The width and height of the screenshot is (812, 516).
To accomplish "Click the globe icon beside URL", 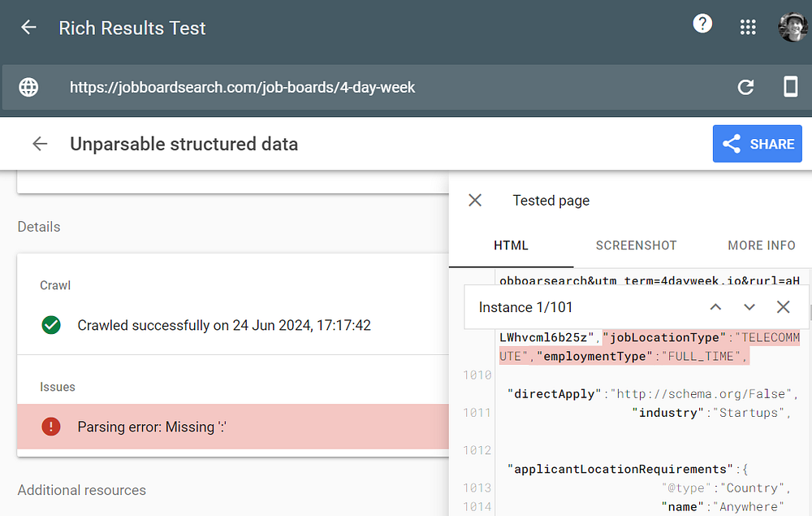I will pyautogui.click(x=28, y=87).
